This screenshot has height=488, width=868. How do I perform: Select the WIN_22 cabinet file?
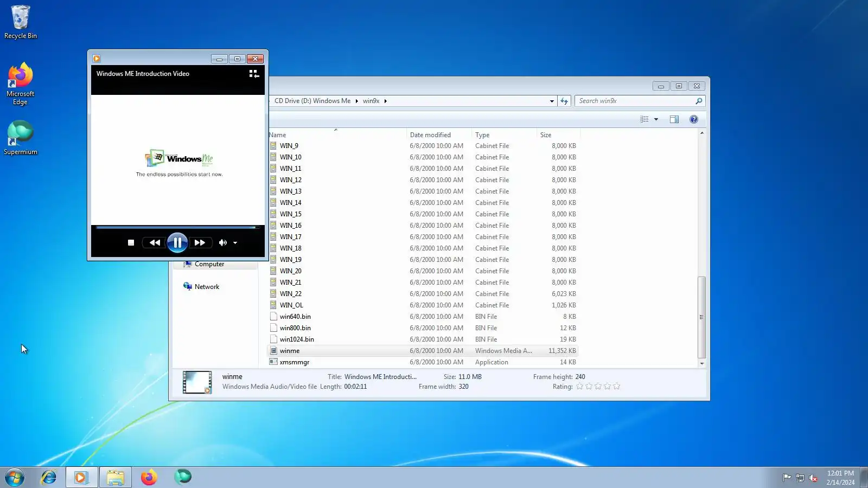pyautogui.click(x=423, y=294)
